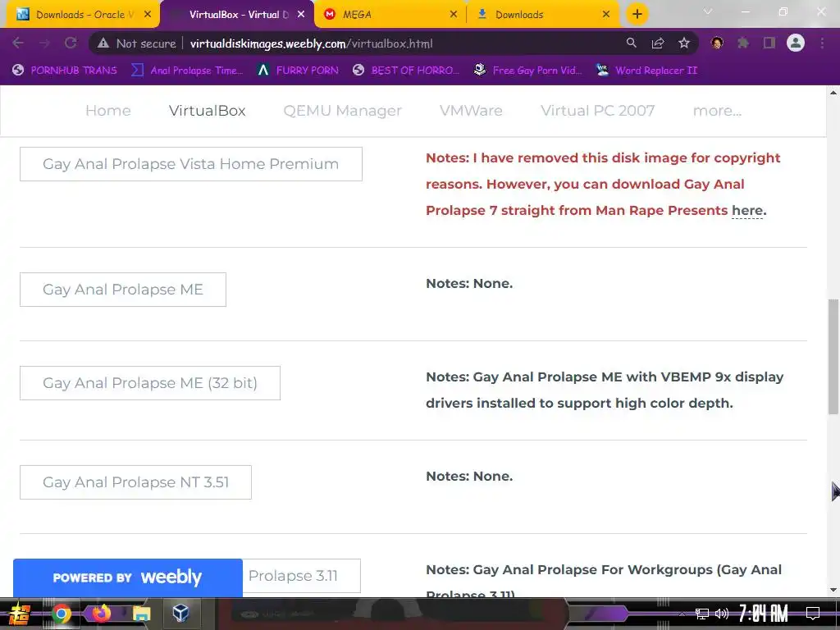Open VirtualBox cube icon on taskbar

[181, 613]
